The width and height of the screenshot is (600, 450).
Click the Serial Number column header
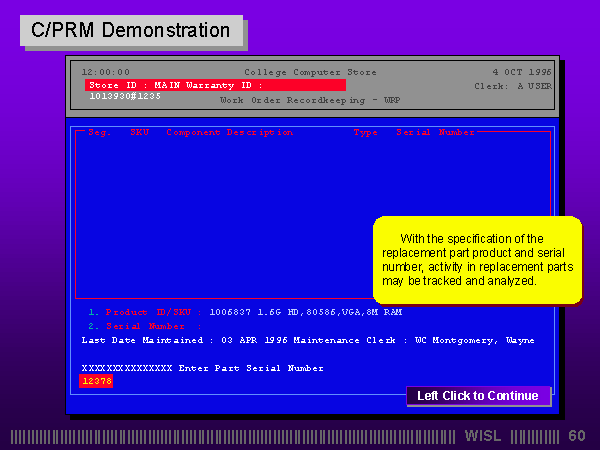[435, 132]
